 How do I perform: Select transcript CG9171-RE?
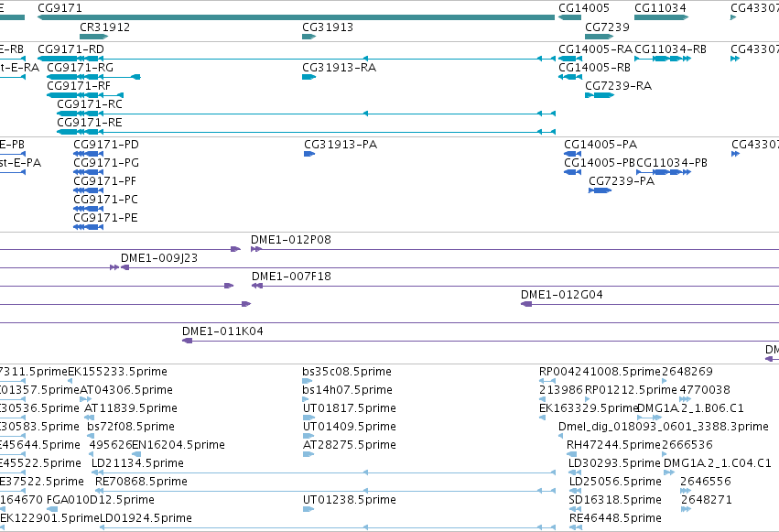tap(306, 132)
